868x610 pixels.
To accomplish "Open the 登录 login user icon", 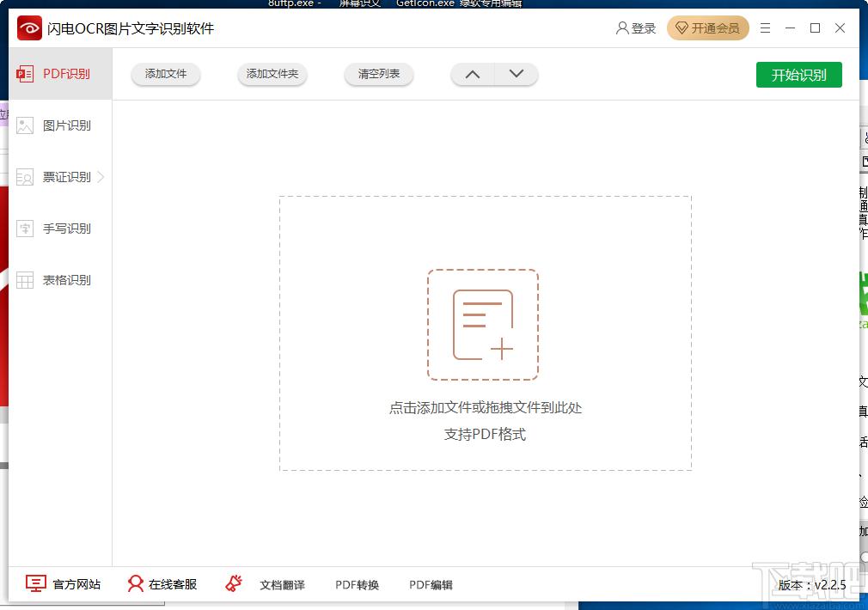I will 621,27.
